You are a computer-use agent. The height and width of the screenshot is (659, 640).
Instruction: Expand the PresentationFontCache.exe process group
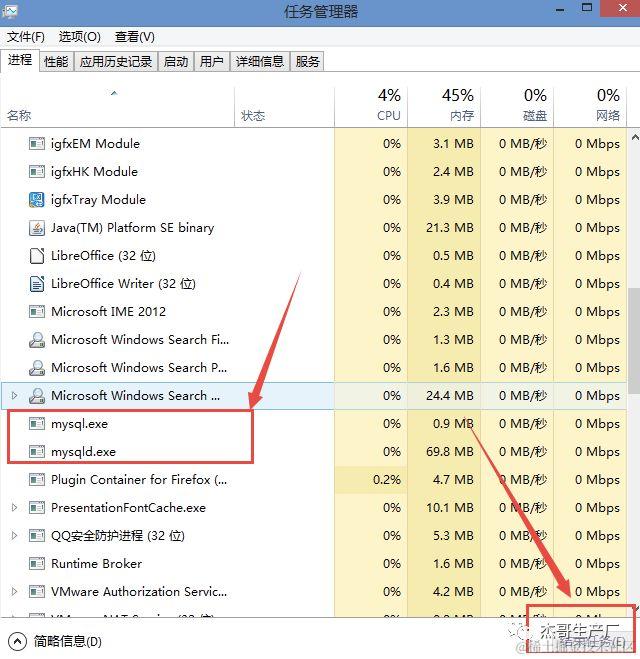pos(14,508)
